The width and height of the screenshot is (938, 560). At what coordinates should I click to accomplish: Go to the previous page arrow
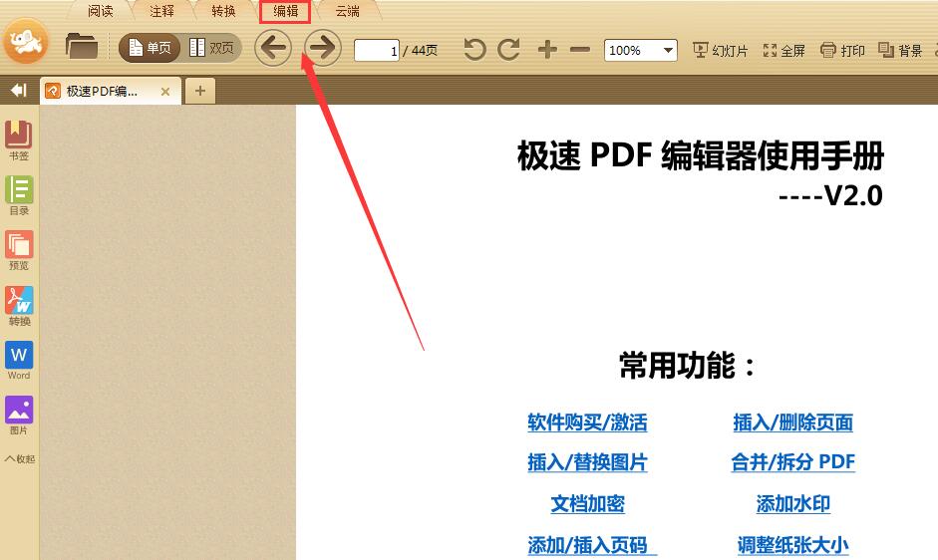click(x=273, y=48)
